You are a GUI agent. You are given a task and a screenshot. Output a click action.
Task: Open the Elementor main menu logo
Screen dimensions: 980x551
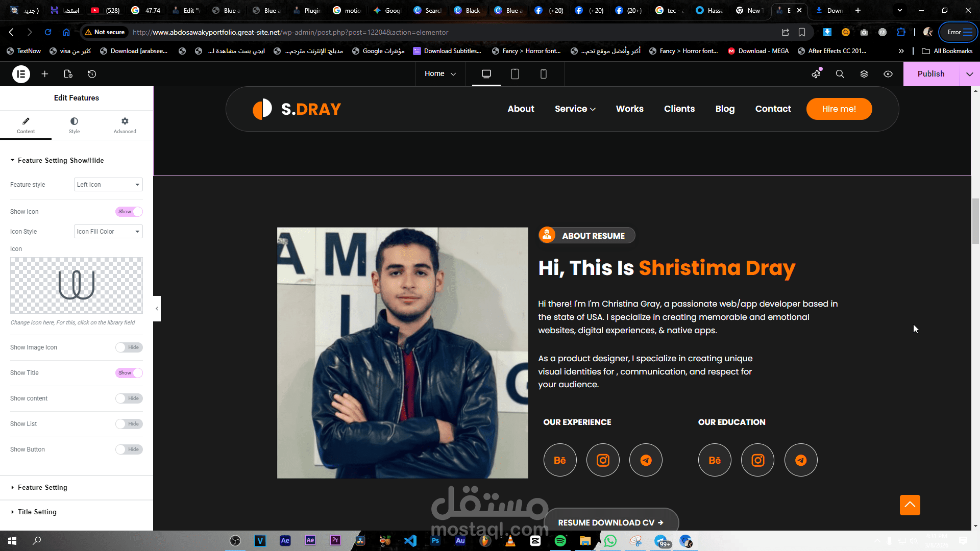(21, 74)
